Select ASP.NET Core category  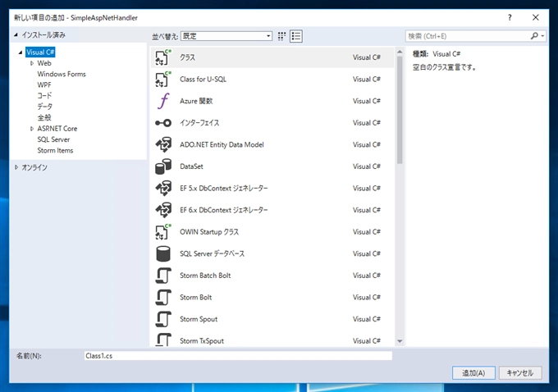click(x=57, y=129)
